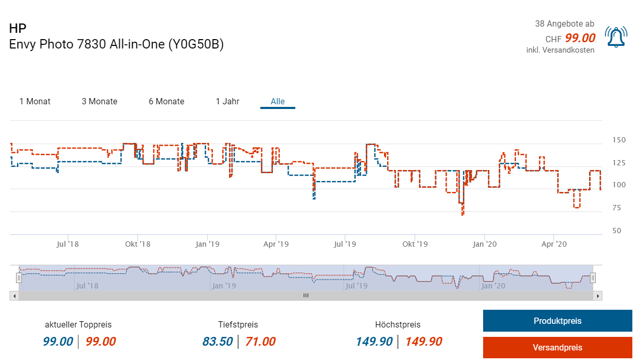636x364 pixels.
Task: Click the Envy Photo 7830 product title
Action: pos(116,44)
